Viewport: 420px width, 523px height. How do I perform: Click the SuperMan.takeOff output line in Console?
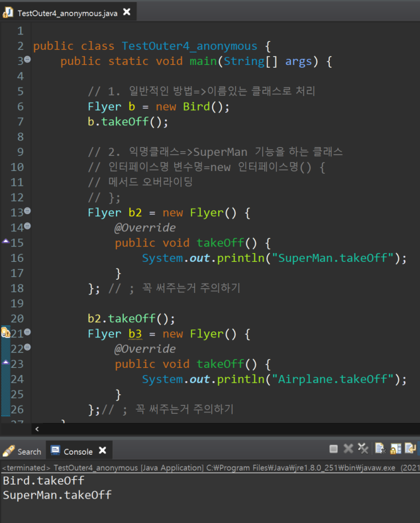click(x=57, y=495)
